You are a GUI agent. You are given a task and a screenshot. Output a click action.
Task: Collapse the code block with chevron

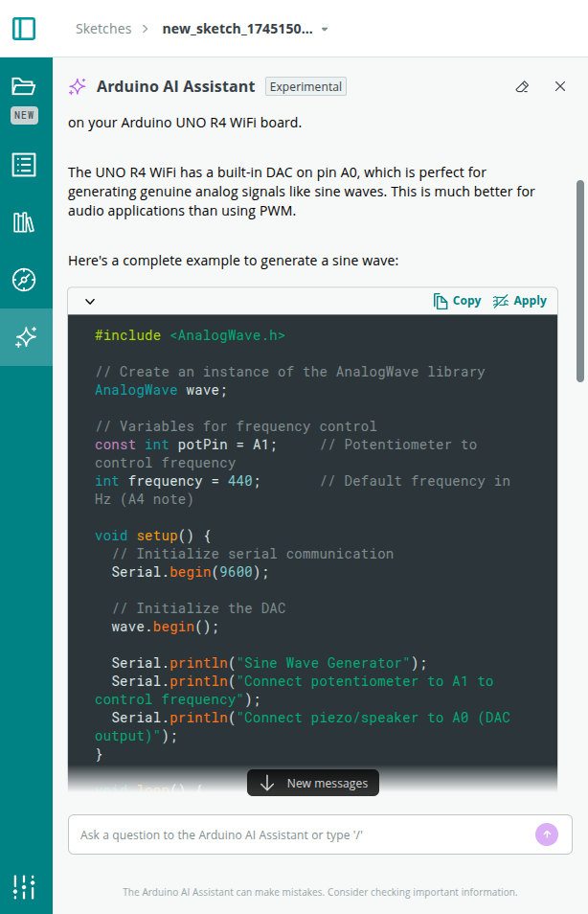[x=90, y=301]
